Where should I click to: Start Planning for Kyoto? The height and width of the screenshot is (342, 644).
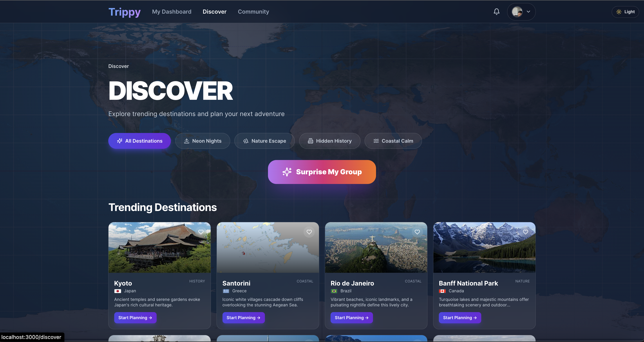(135, 317)
